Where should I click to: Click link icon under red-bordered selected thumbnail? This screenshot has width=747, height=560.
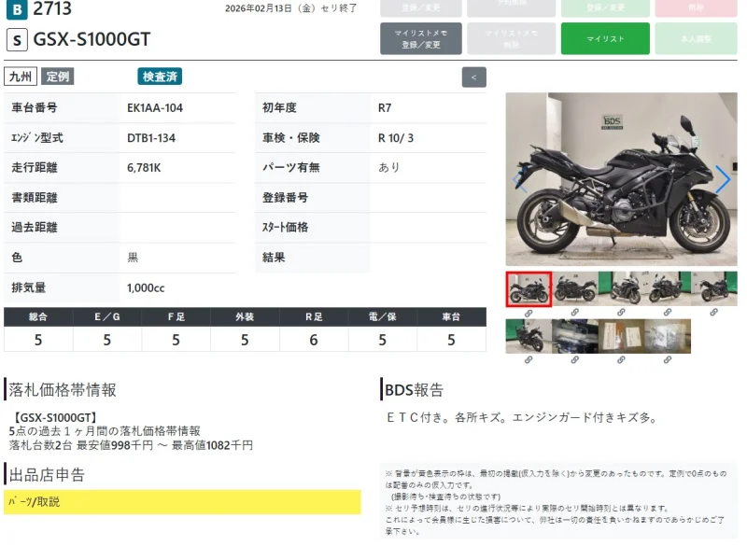529,314
